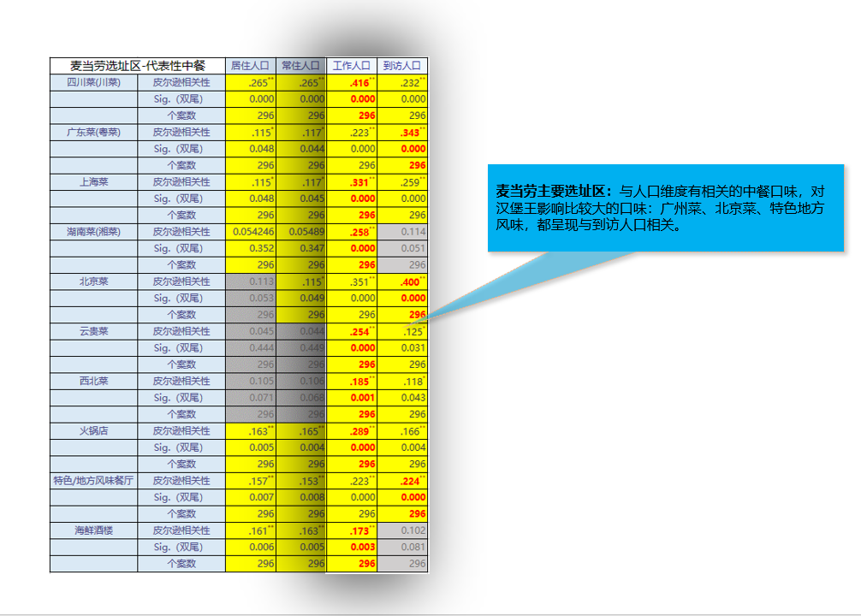Select the .157 cell for 特色/地方风味餐厅

pos(251,480)
